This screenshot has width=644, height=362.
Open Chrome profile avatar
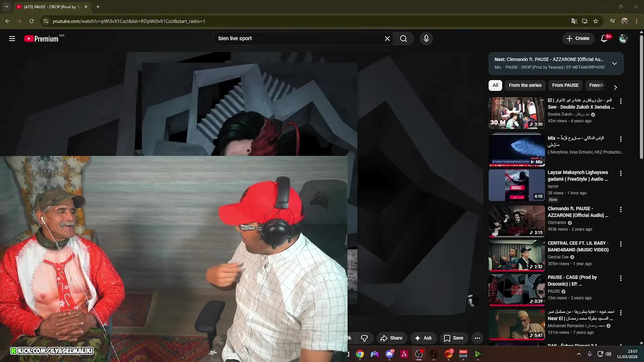624,21
